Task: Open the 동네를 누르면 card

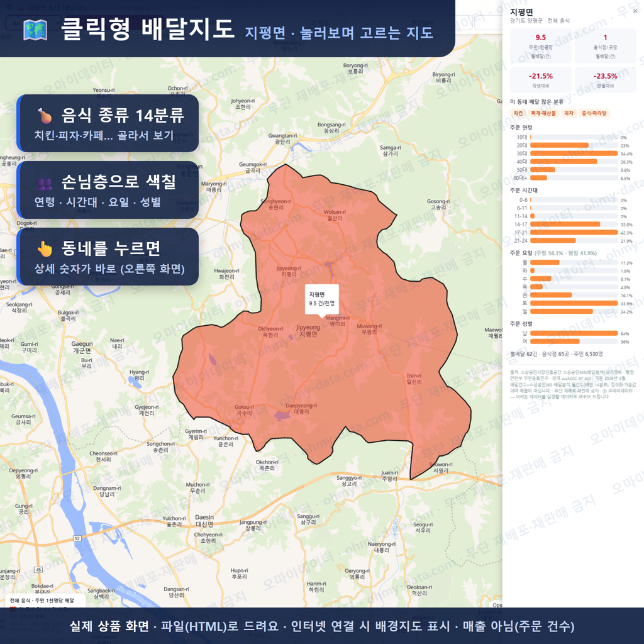Action: 108,257
